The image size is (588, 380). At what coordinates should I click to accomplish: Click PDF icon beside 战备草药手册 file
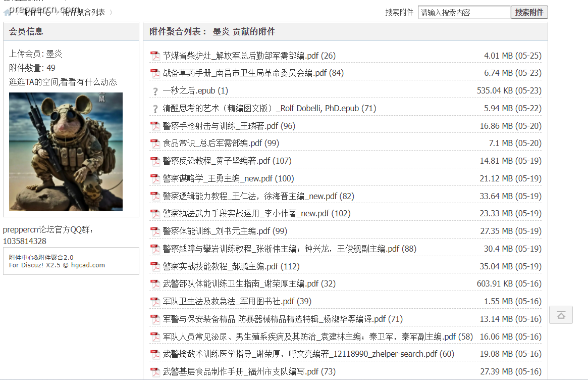click(155, 73)
